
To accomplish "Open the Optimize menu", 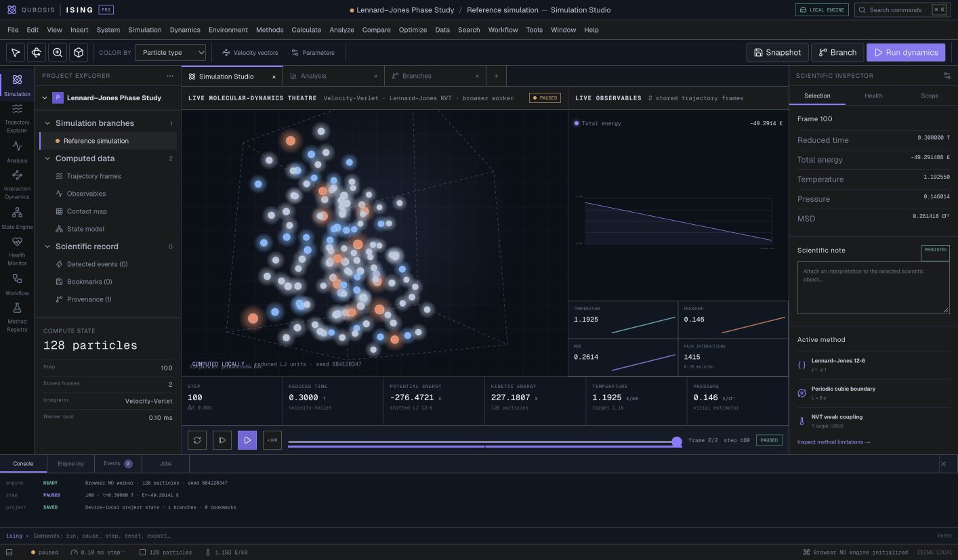I will [413, 30].
